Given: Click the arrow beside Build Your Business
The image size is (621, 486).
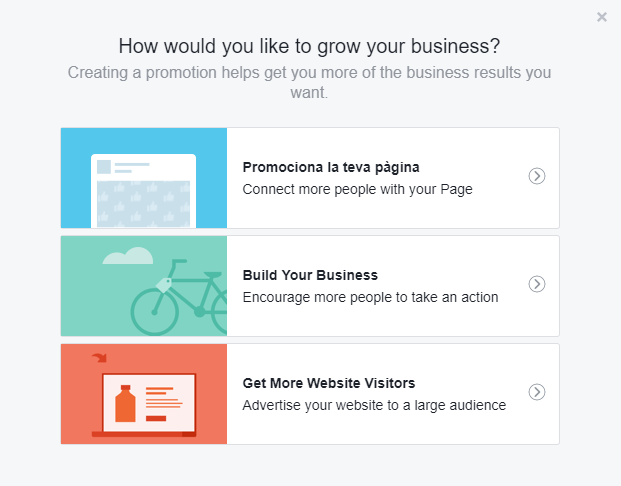Looking at the screenshot, I should (x=537, y=284).
